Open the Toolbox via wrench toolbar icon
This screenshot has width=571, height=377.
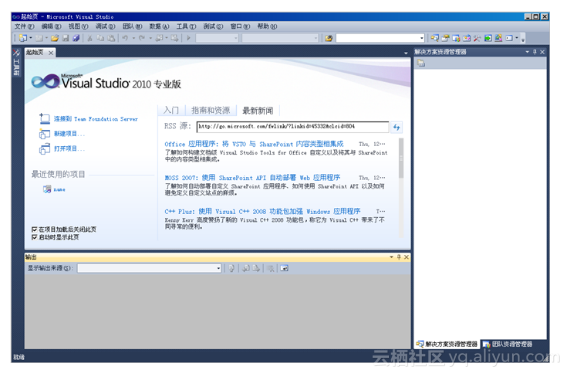point(477,38)
